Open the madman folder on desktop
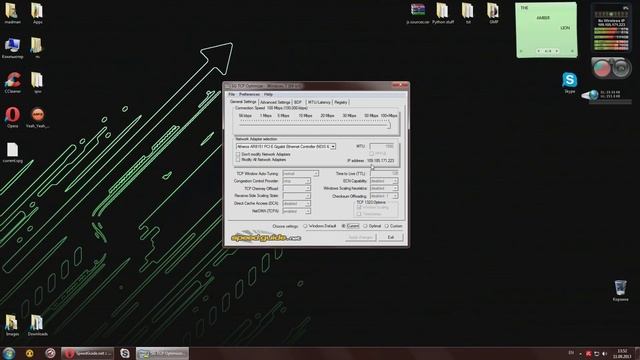This screenshot has height=360, width=640. pyautogui.click(x=12, y=12)
